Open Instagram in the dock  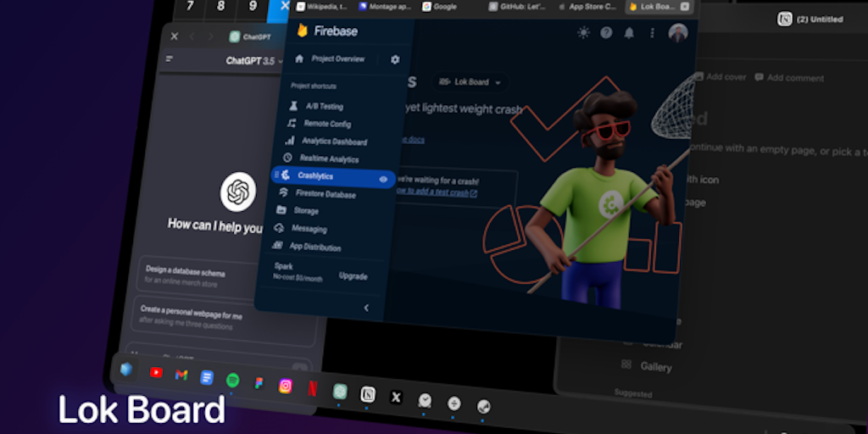[286, 386]
